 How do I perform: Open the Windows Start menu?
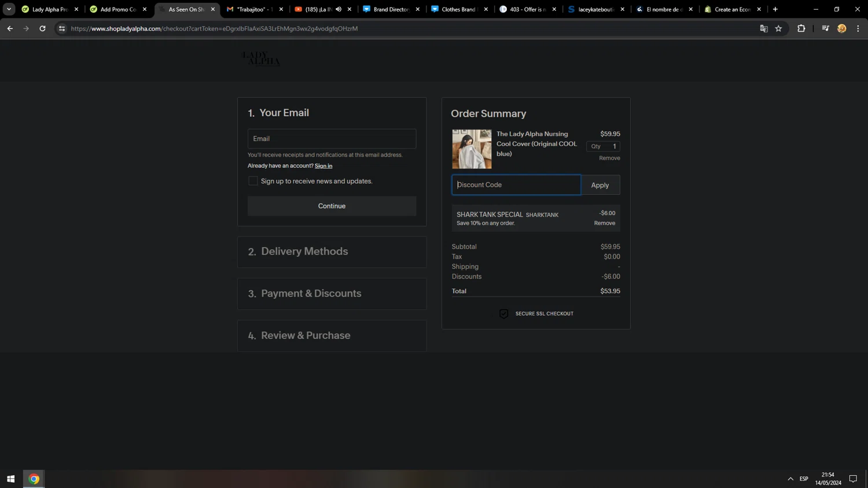10,479
